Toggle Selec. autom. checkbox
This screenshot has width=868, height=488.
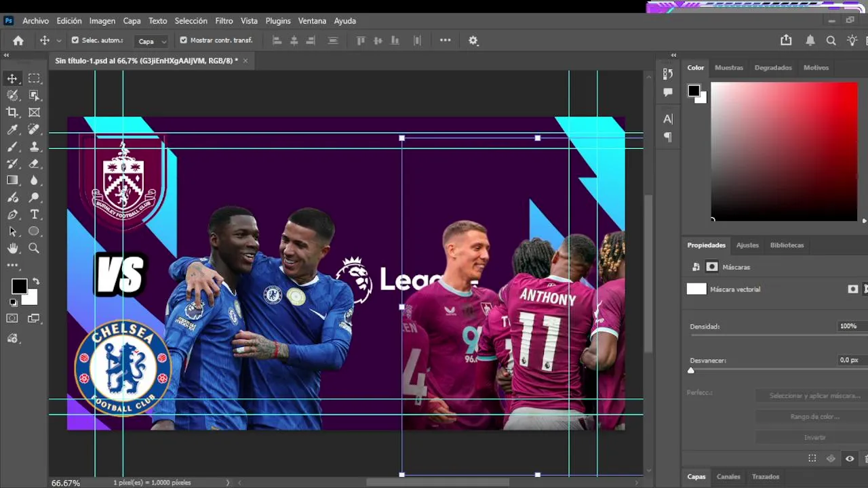click(75, 40)
